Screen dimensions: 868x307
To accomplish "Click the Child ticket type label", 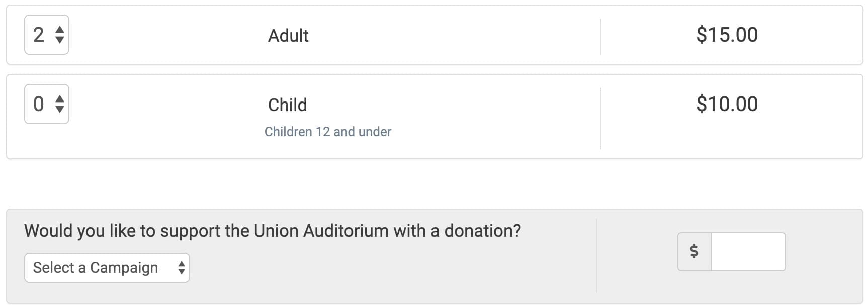I will pyautogui.click(x=287, y=105).
